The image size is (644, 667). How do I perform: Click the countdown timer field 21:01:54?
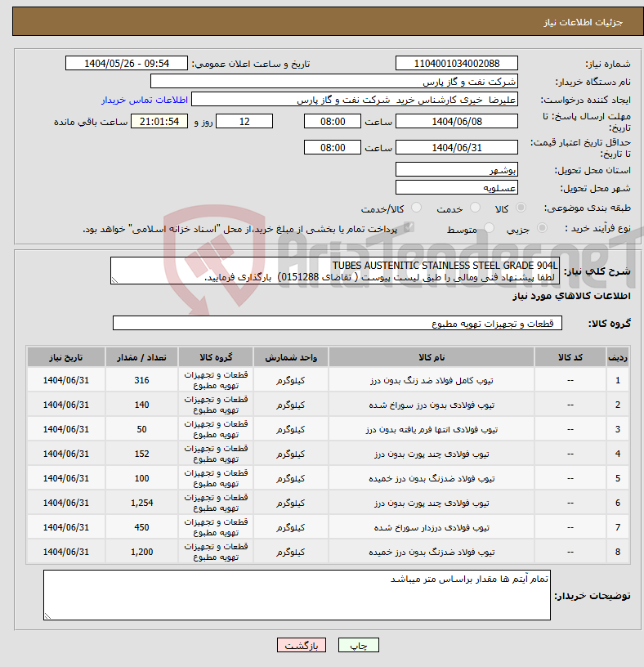coord(159,122)
